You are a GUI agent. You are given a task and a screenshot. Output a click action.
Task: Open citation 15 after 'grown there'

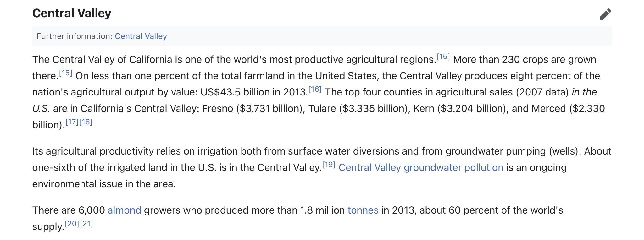point(65,73)
